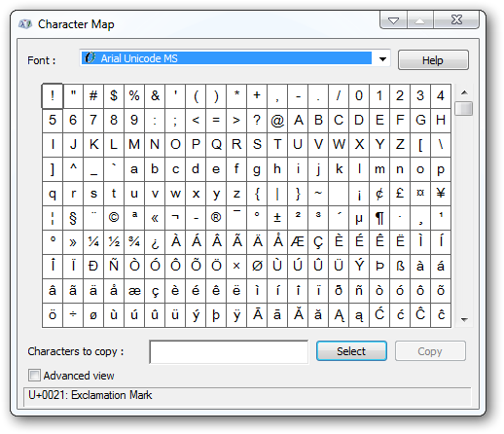504x434 pixels.
Task: Select the three quarters ¾ fraction cell
Action: point(134,242)
